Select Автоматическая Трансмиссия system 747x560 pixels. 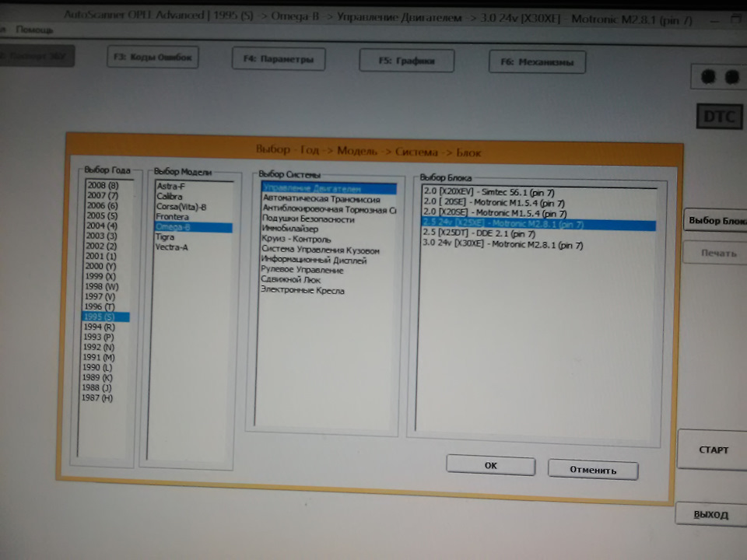(x=321, y=199)
